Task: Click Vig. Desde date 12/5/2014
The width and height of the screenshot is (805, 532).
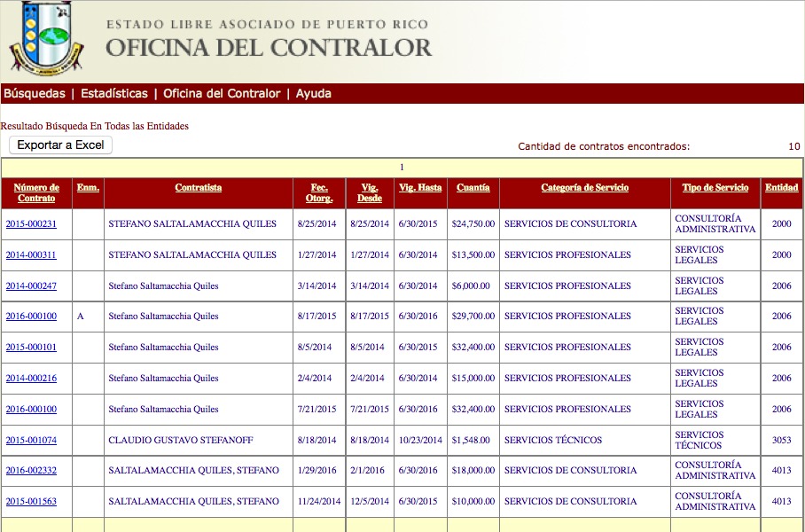Action: tap(370, 501)
